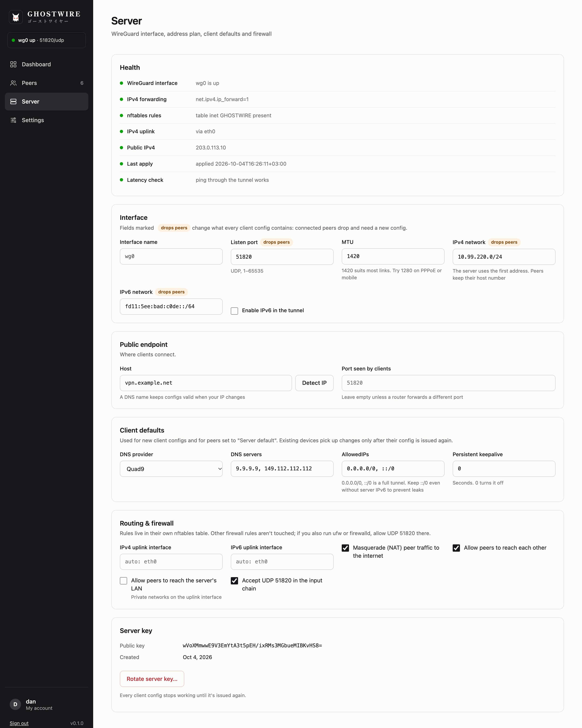Click the nftables rules status dot
Image resolution: width=582 pixels, height=728 pixels.
[121, 115]
